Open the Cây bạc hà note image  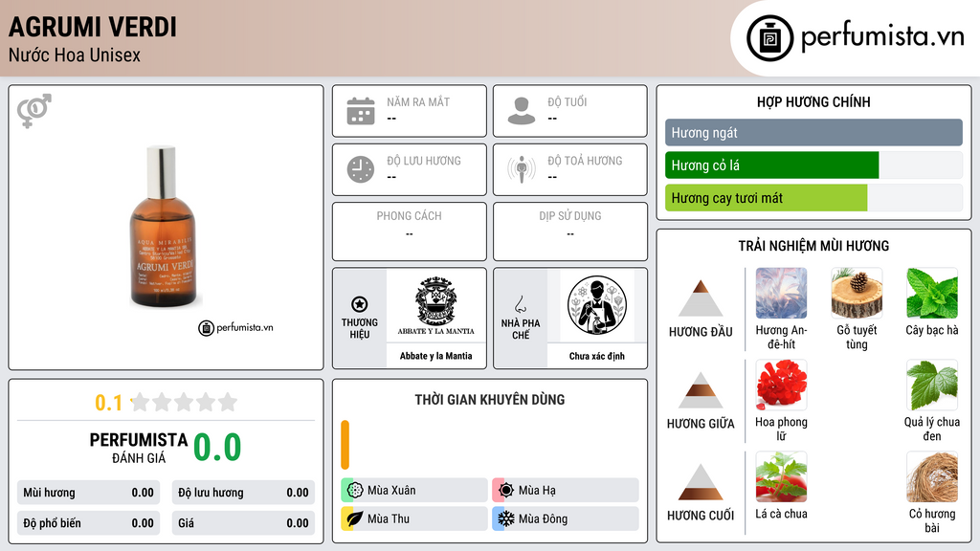(x=932, y=293)
